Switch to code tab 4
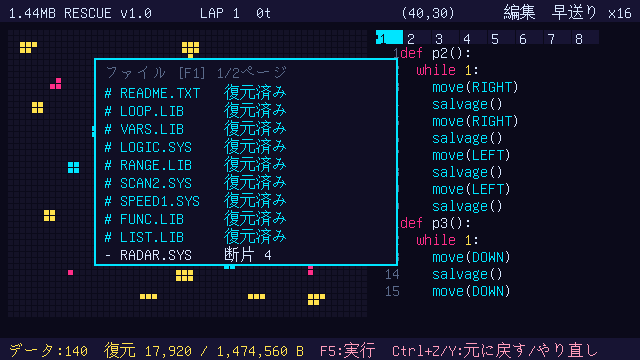This screenshot has height=360, width=640. tap(473, 38)
